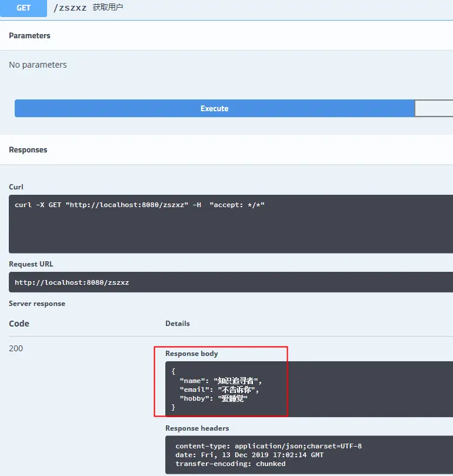Click the Details column header
Screen dimensions: 453x476
coord(178,323)
